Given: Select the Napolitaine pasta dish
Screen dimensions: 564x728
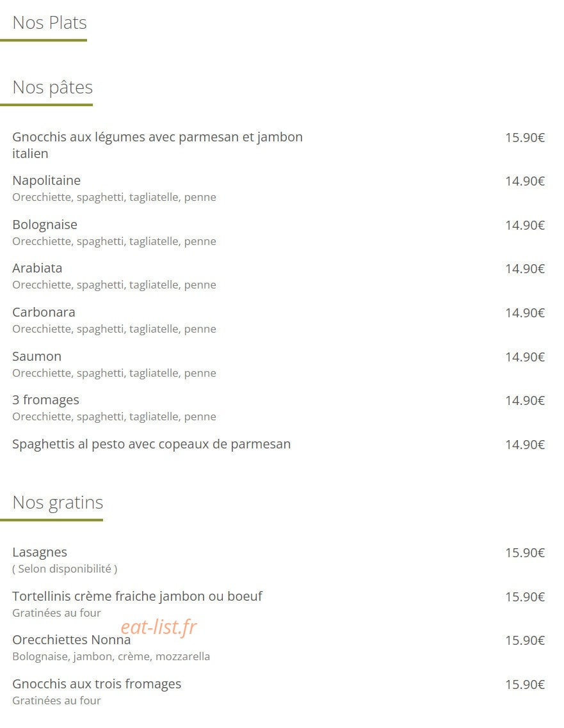Looking at the screenshot, I should [47, 180].
